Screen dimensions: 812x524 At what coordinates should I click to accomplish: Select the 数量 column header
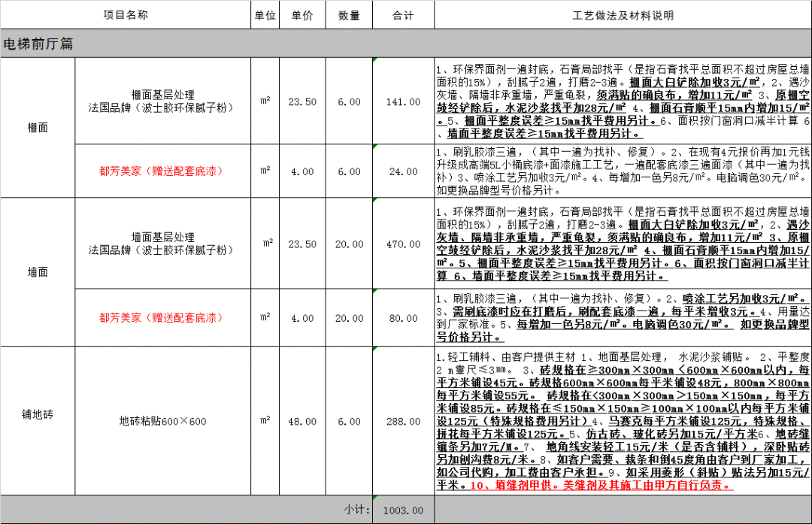click(x=349, y=15)
